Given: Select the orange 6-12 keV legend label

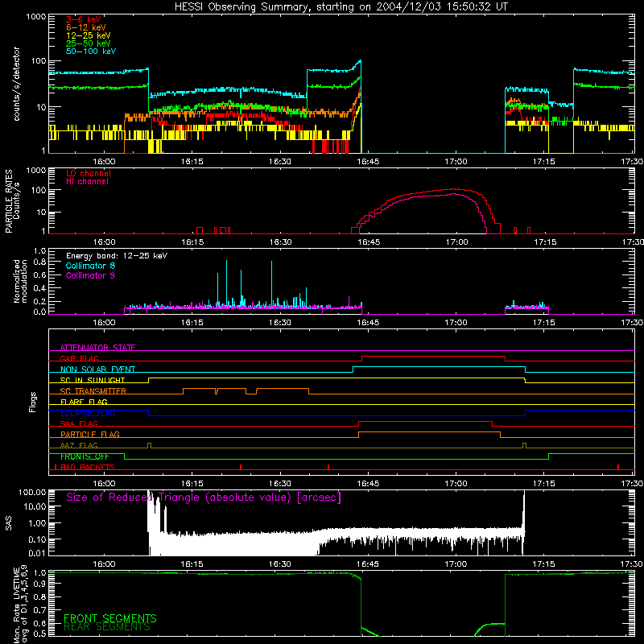Looking at the screenshot, I should click(x=86, y=27).
